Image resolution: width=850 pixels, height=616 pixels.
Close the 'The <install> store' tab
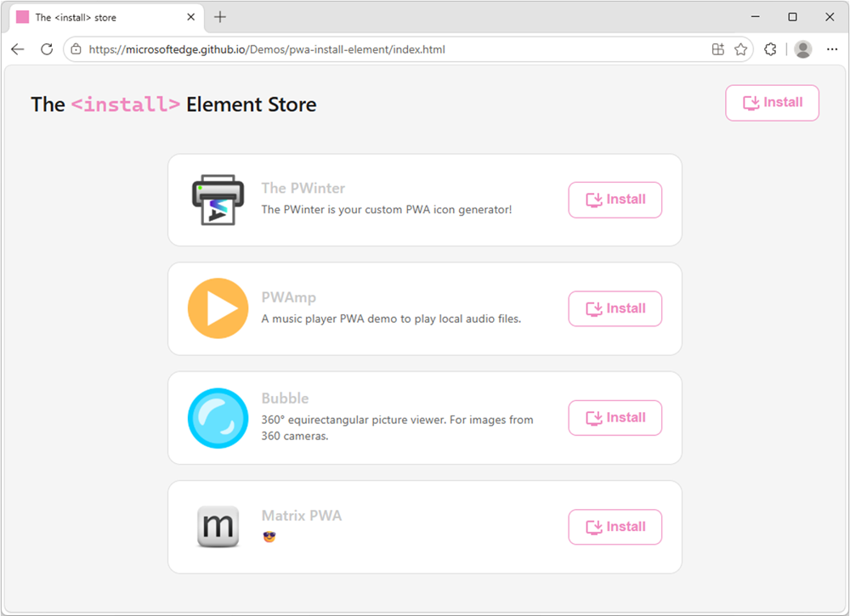190,17
